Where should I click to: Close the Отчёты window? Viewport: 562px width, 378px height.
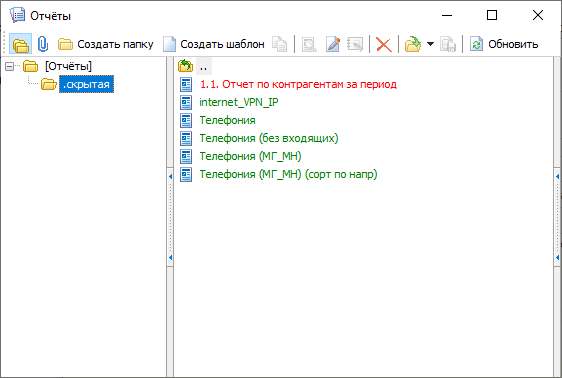pyautogui.click(x=538, y=15)
